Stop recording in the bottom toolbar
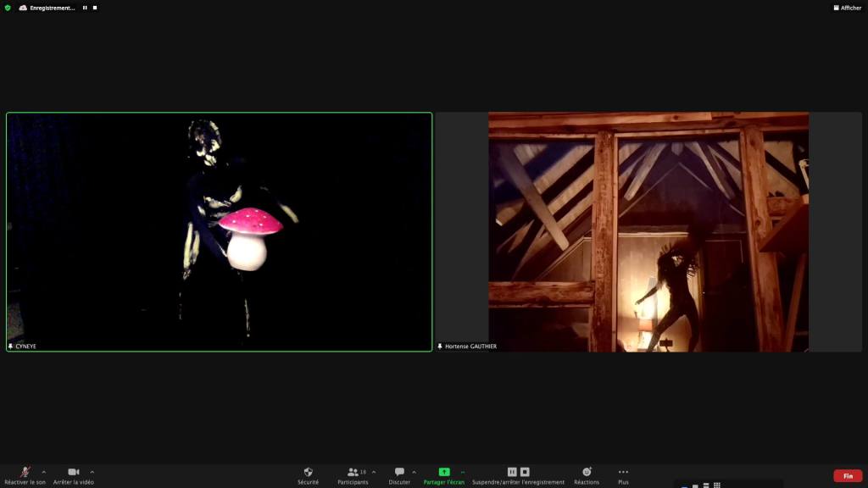This screenshot has width=868, height=488. (x=525, y=472)
